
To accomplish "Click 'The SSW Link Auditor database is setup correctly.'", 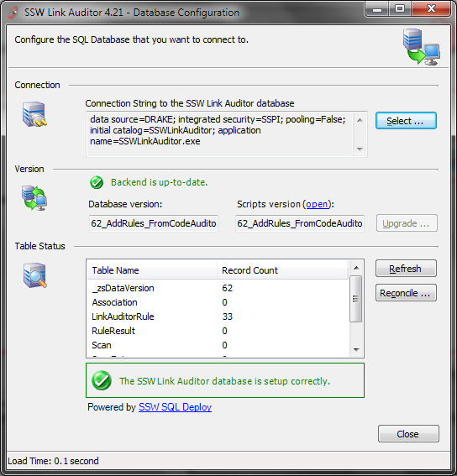I will [225, 380].
